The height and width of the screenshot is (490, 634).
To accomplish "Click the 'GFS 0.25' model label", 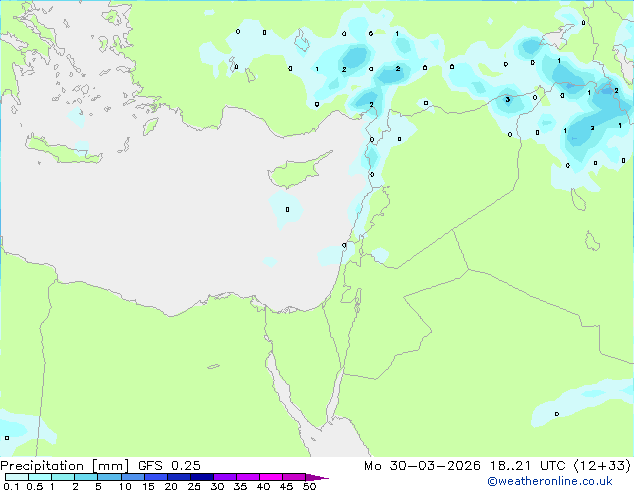I will (x=169, y=466).
